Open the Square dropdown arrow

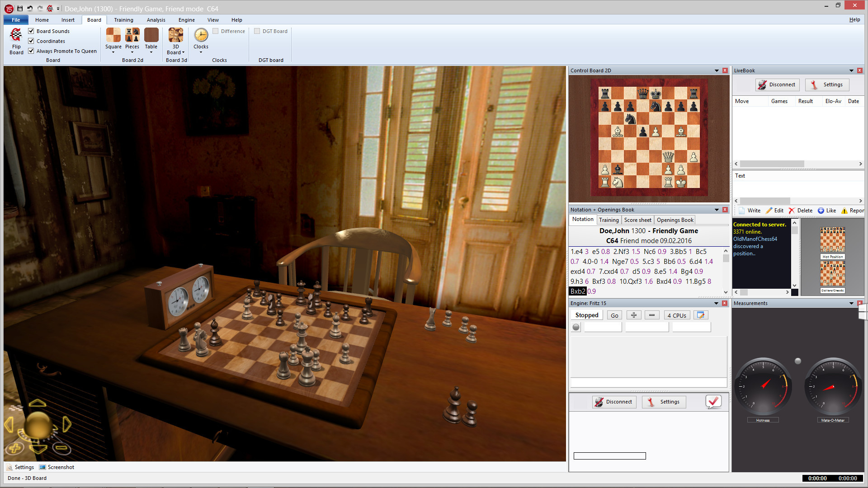[113, 52]
